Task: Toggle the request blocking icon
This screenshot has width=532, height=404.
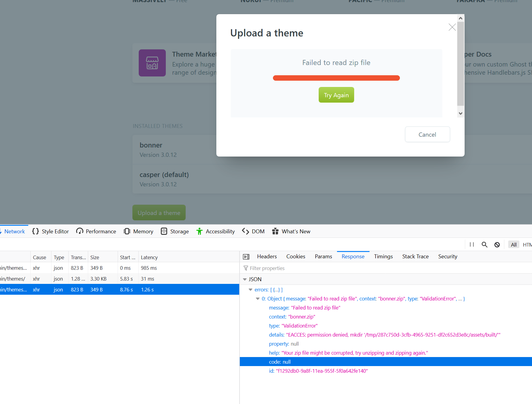Action: (497, 244)
